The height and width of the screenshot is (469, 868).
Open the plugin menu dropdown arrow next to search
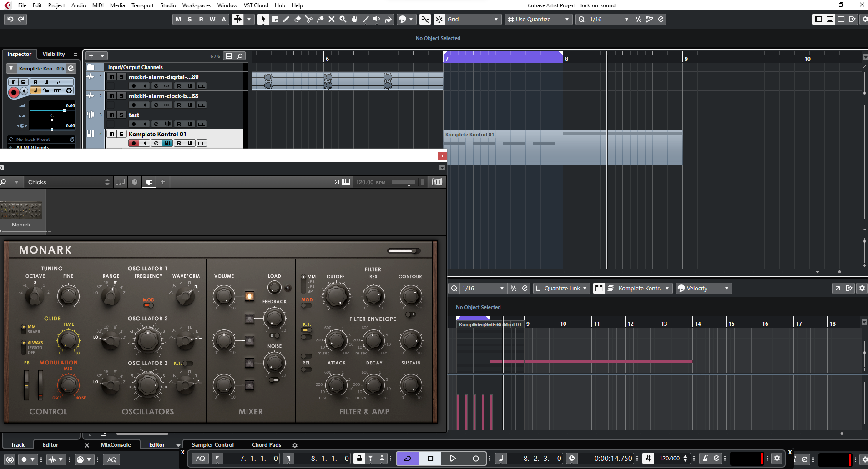16,182
